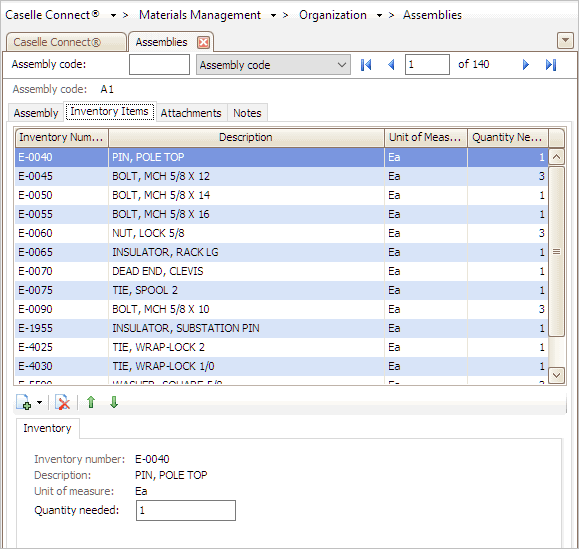Click the record number field showing 1

[x=427, y=65]
